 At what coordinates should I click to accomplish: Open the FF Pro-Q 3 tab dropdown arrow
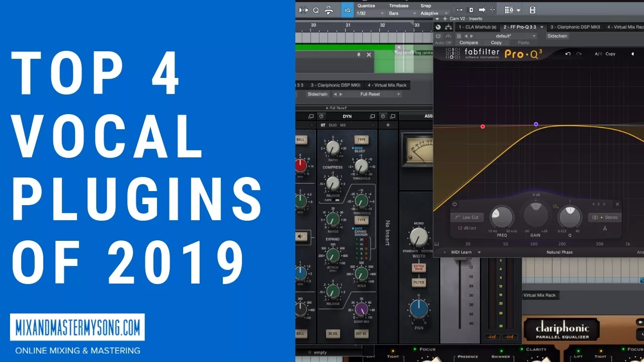pos(541,27)
